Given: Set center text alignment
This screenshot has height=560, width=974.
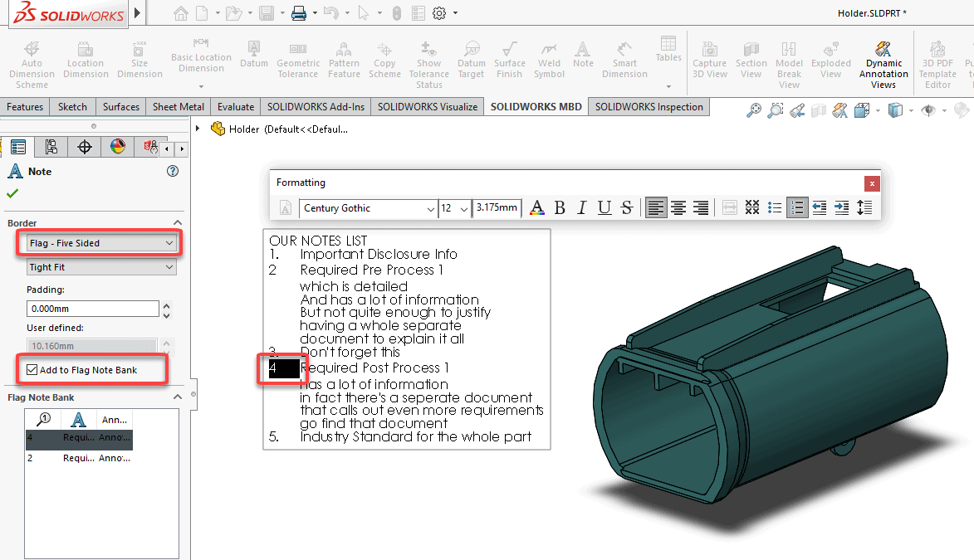Looking at the screenshot, I should coord(678,208).
